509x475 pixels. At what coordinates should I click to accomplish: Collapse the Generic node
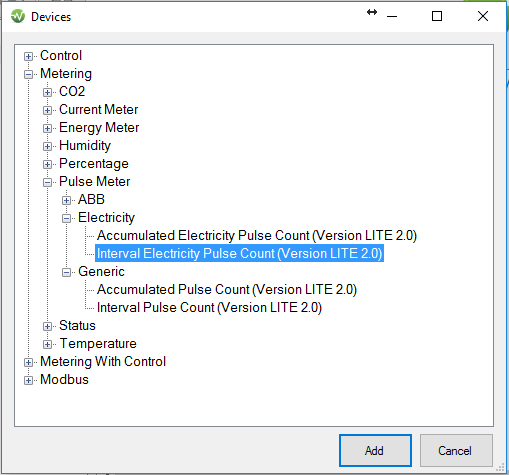66,272
